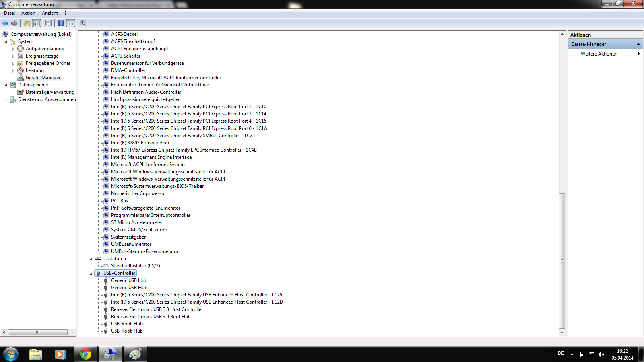Click the device list scroll-up arrow
Image resolution: width=644 pixels, height=362 pixels.
click(562, 34)
